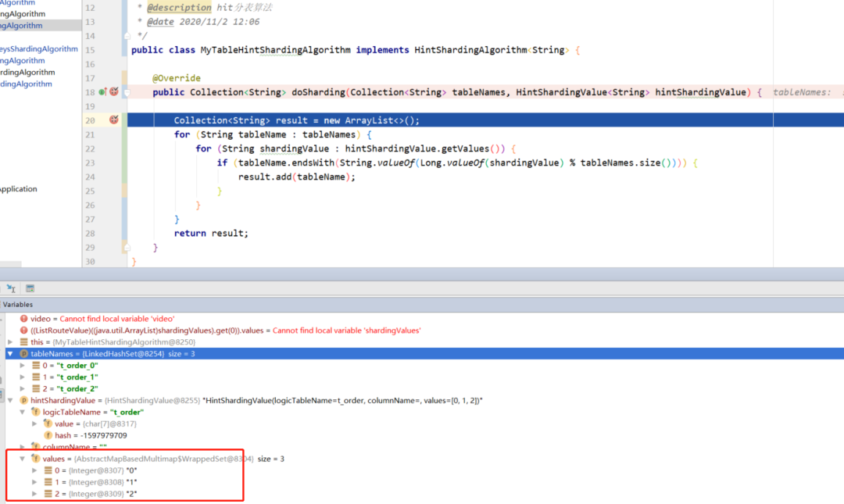The image size is (844, 504).
Task: Click the @description tag on line 12
Action: pos(179,8)
